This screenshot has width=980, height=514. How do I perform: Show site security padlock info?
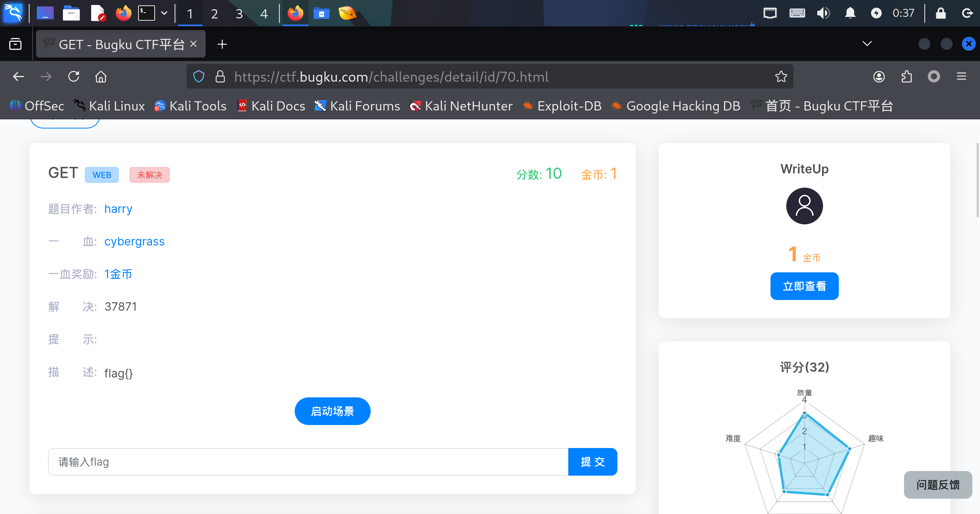point(220,77)
